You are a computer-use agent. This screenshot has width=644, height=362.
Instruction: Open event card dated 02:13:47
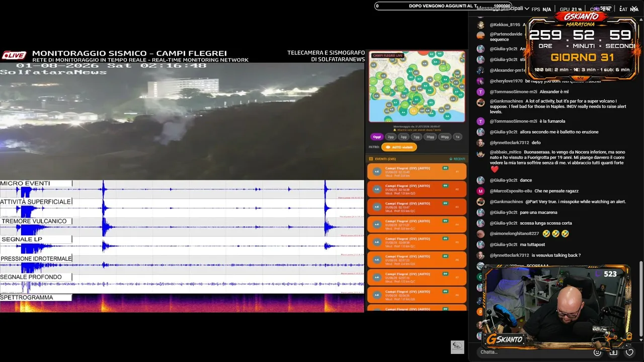tap(417, 207)
